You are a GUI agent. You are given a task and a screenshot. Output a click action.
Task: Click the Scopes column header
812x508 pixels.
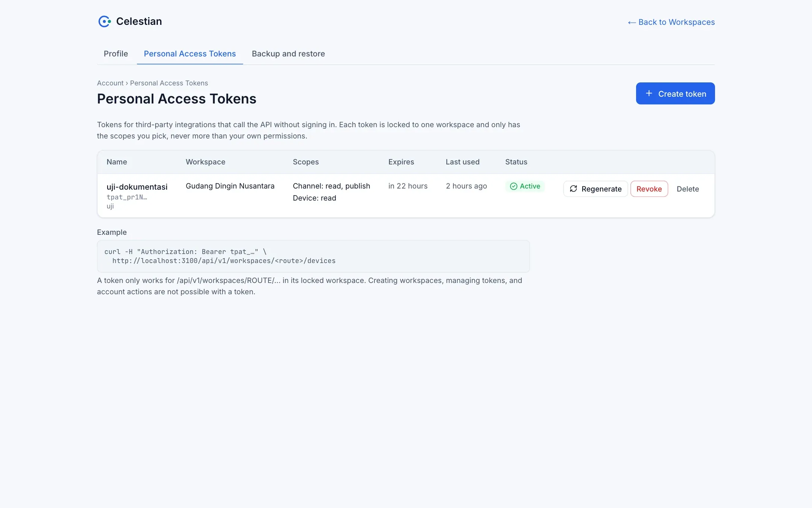point(306,162)
